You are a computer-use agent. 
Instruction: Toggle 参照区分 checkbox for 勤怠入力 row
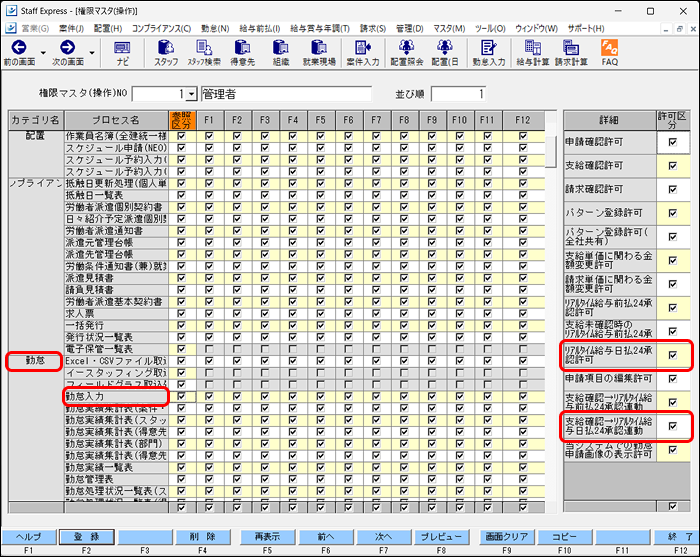click(181, 396)
